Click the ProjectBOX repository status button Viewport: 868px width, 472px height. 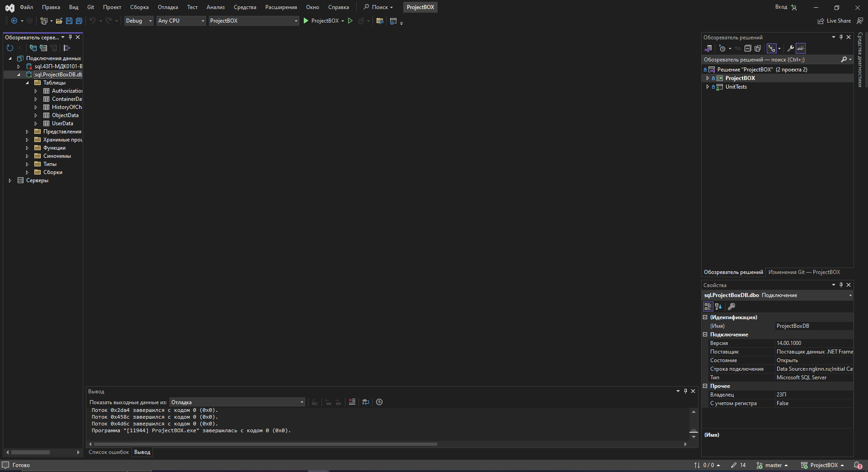(x=822, y=465)
